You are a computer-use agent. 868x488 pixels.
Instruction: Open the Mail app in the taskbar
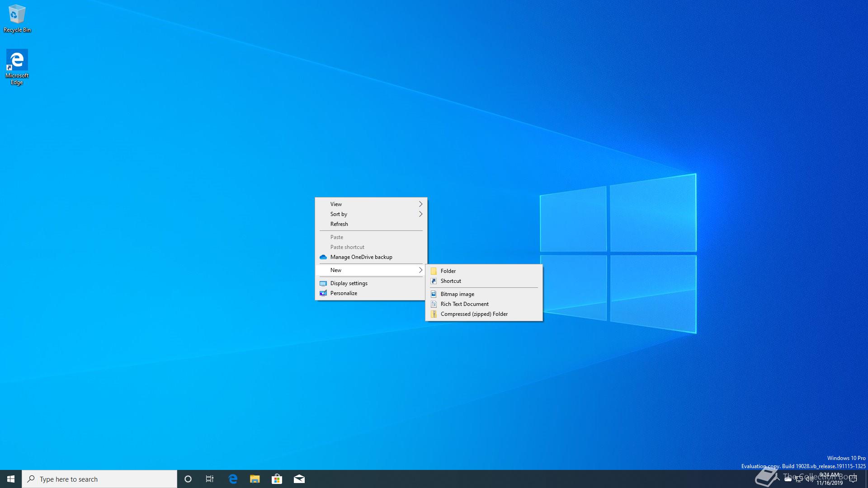[x=299, y=479]
